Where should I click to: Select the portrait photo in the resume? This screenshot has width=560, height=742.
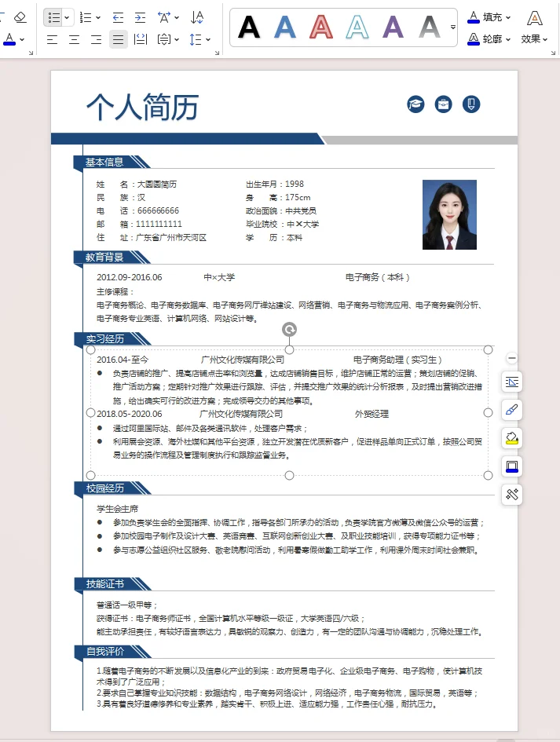pyautogui.click(x=449, y=214)
